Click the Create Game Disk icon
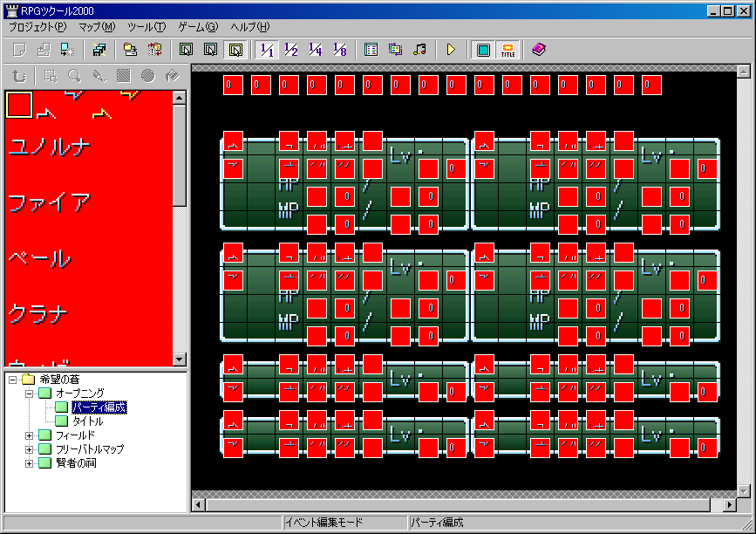Image resolution: width=756 pixels, height=534 pixels. point(99,50)
